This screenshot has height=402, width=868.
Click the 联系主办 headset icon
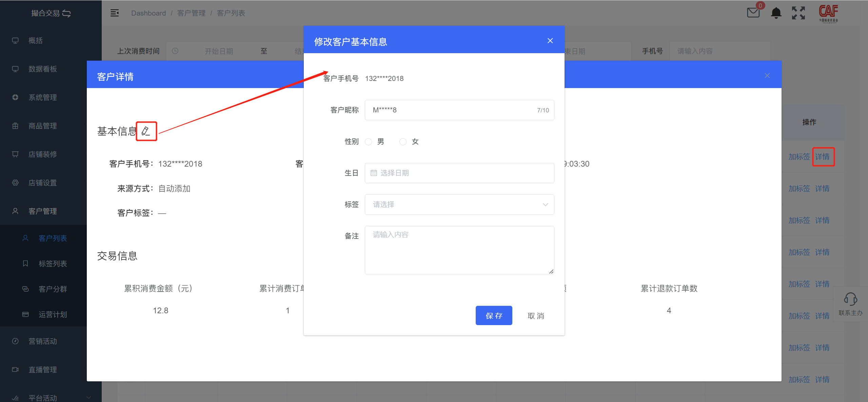point(850,299)
